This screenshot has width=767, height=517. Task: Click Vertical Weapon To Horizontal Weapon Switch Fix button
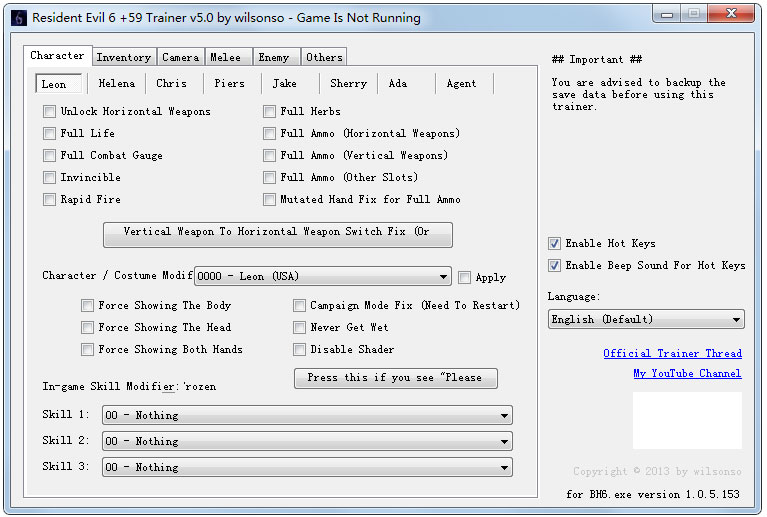click(277, 235)
